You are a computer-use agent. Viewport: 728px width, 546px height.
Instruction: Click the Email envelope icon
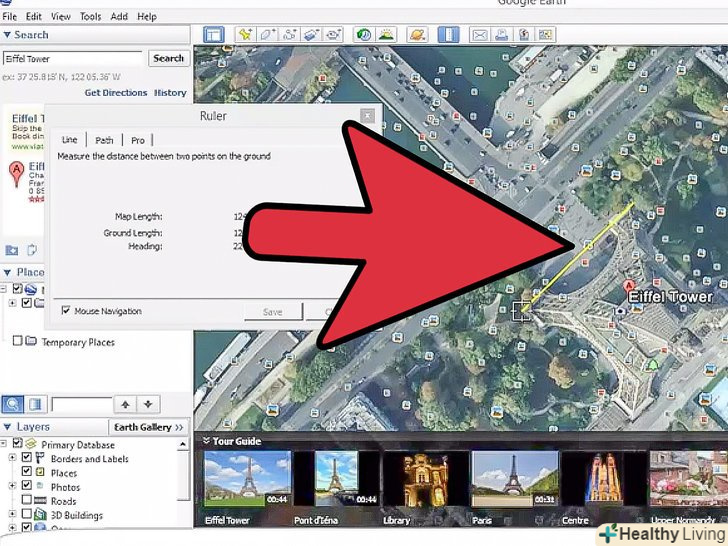click(x=479, y=35)
